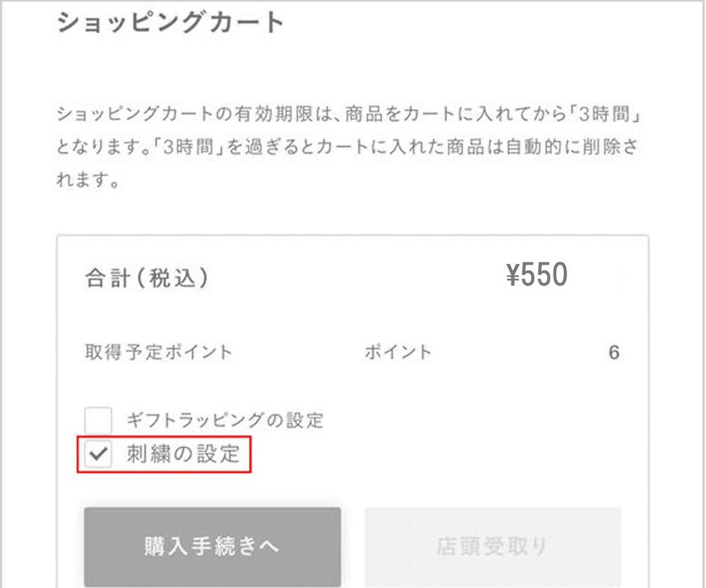Image resolution: width=706 pixels, height=588 pixels.
Task: Select the points value 6
Action: coord(614,352)
